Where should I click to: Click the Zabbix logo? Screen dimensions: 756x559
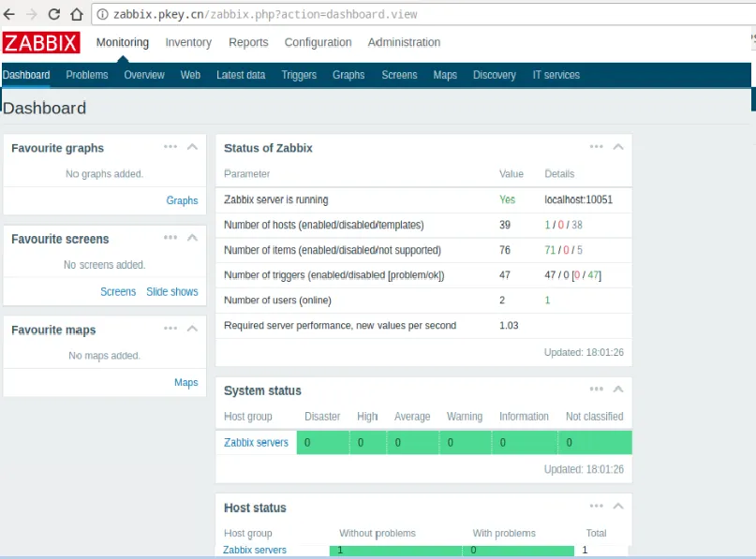click(41, 42)
